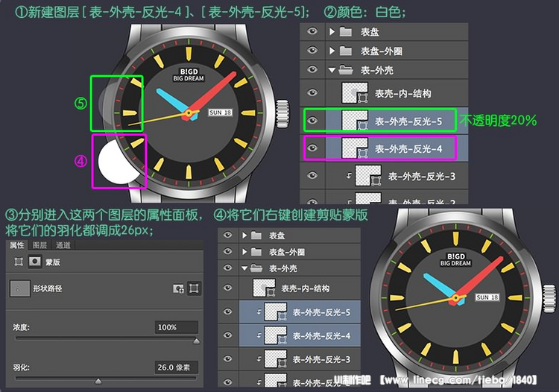Click the 蒙版 label in properties panel

tap(53, 262)
